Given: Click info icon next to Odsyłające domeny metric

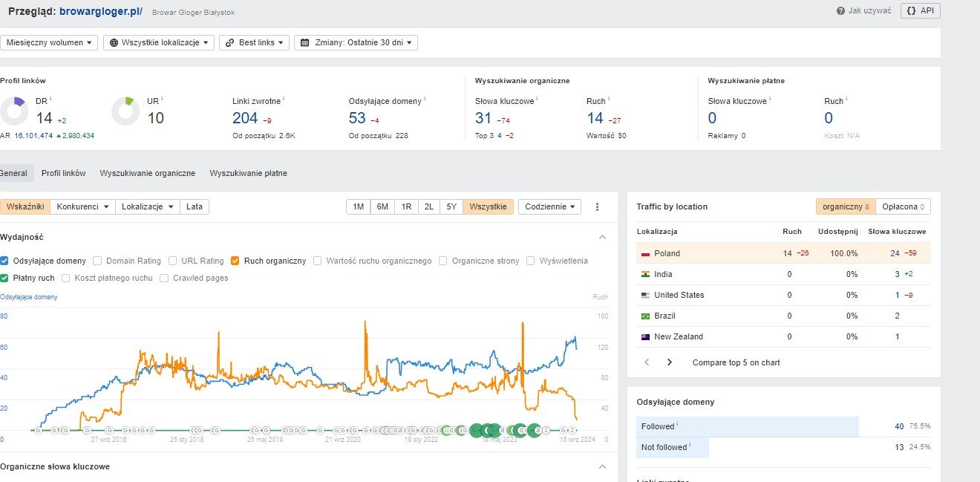Looking at the screenshot, I should pyautogui.click(x=425, y=99).
